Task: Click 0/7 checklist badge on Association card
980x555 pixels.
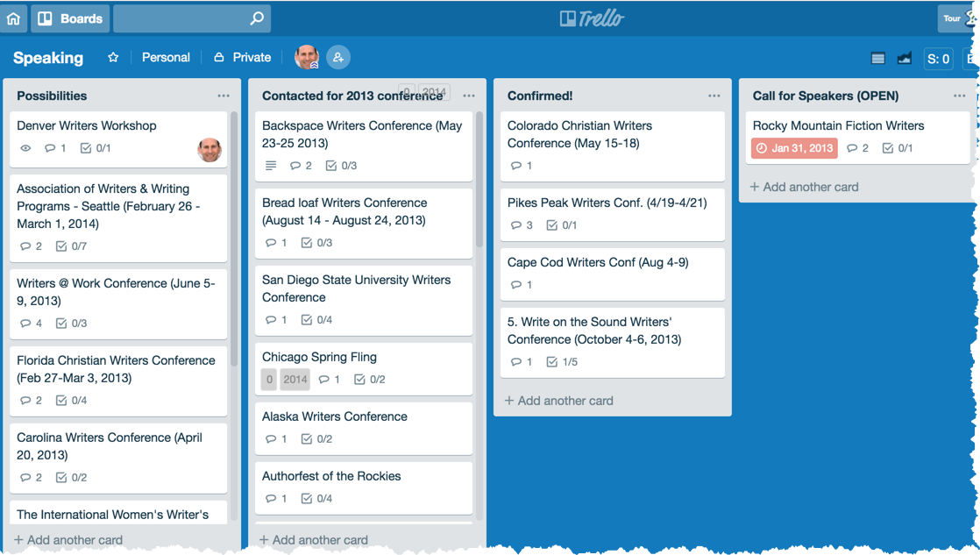Action: point(71,246)
